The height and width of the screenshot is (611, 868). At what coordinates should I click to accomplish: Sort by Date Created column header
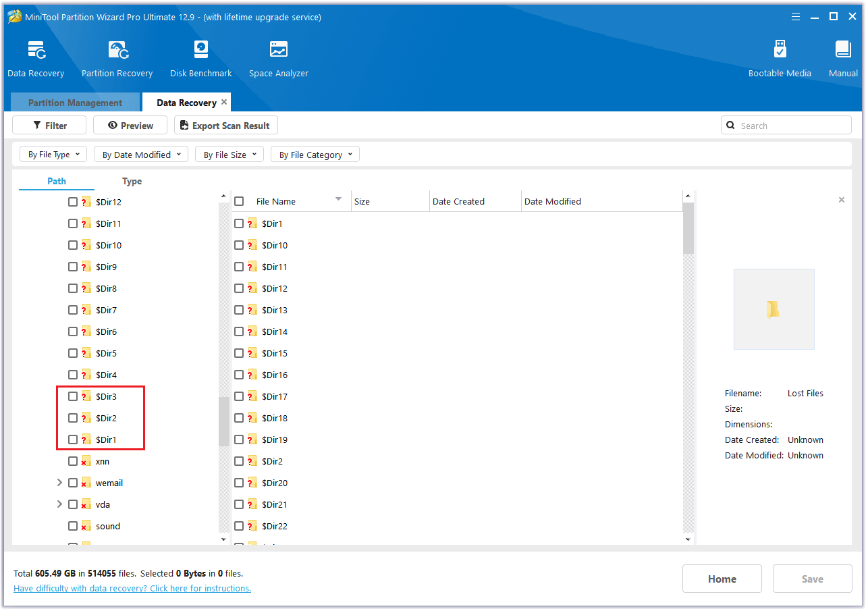coord(475,201)
